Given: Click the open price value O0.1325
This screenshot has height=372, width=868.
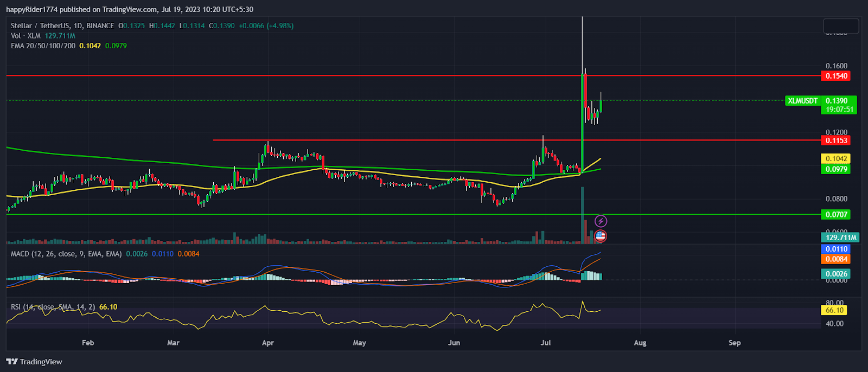Looking at the screenshot, I should click(132, 25).
